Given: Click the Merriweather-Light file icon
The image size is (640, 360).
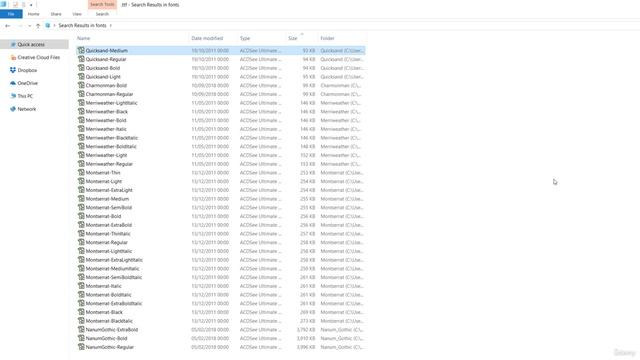Looking at the screenshot, I should click(81, 155).
